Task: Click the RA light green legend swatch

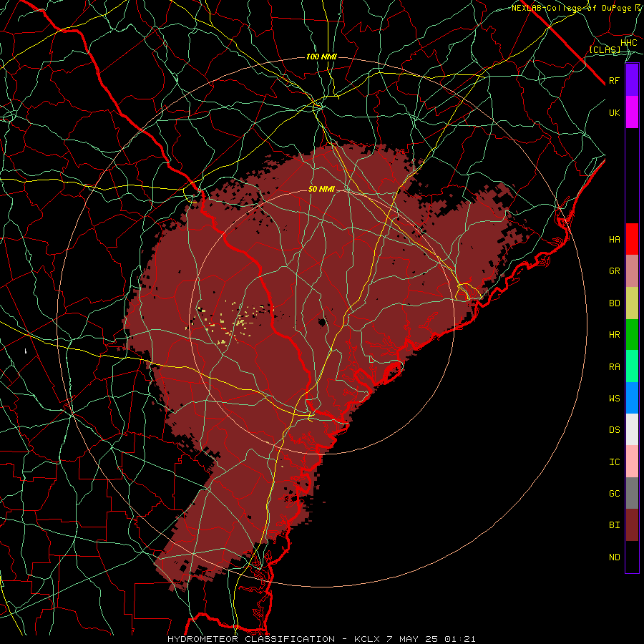Action: [632, 366]
